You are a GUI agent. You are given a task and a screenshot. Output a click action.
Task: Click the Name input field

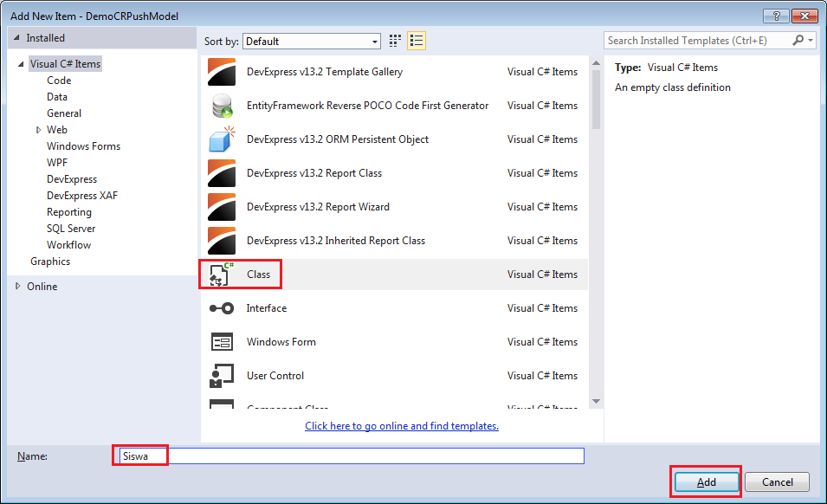[352, 456]
